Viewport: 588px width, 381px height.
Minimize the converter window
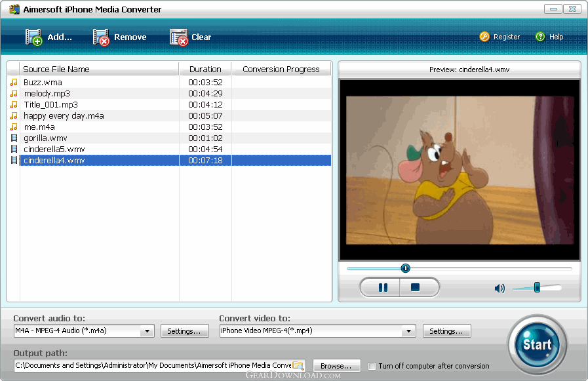(553, 9)
